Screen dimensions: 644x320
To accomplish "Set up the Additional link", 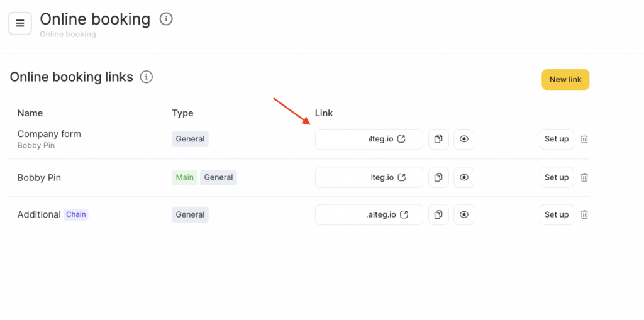I will click(557, 214).
